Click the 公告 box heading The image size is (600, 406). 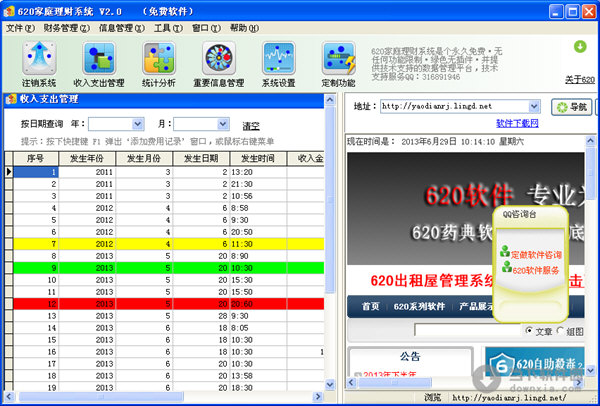click(410, 357)
